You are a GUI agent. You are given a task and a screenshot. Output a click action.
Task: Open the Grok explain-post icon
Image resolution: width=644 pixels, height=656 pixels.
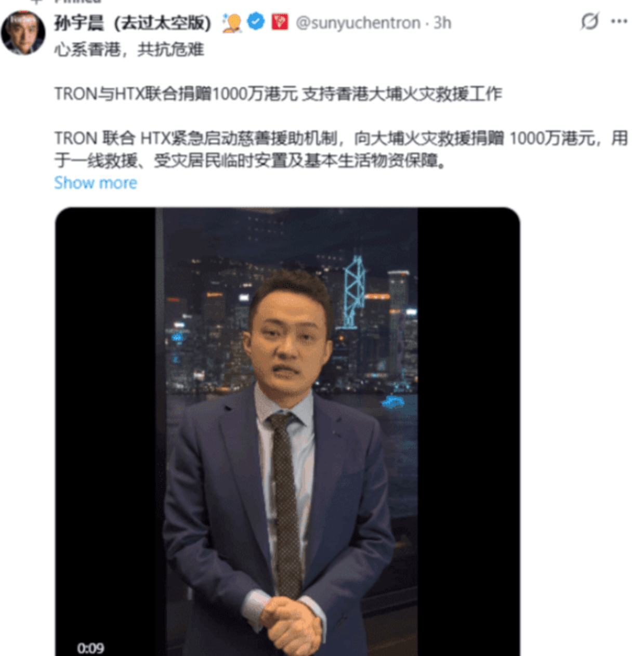pyautogui.click(x=590, y=21)
